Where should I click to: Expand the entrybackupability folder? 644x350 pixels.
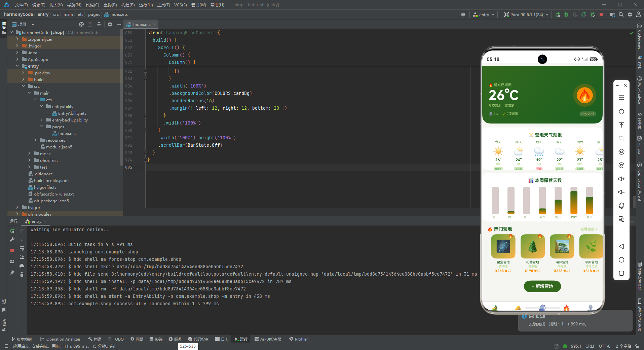tap(41, 120)
